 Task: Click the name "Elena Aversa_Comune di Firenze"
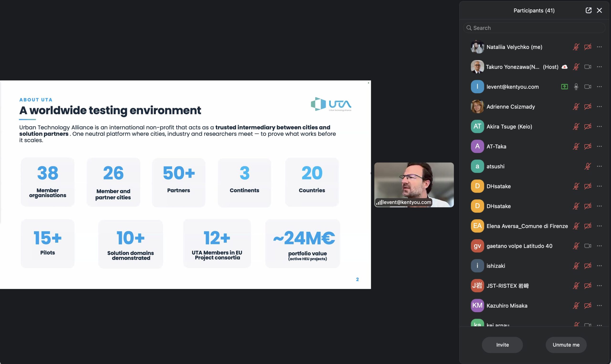click(x=527, y=226)
